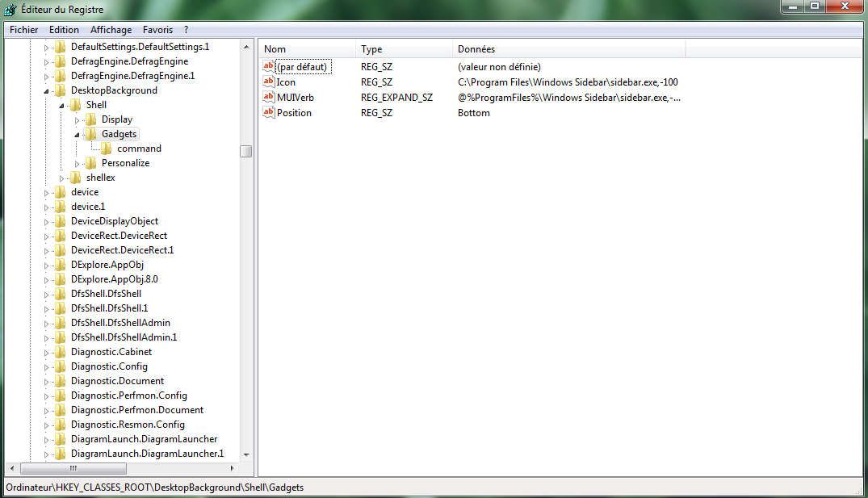
Task: Open the Favoris menu
Action: coord(157,30)
